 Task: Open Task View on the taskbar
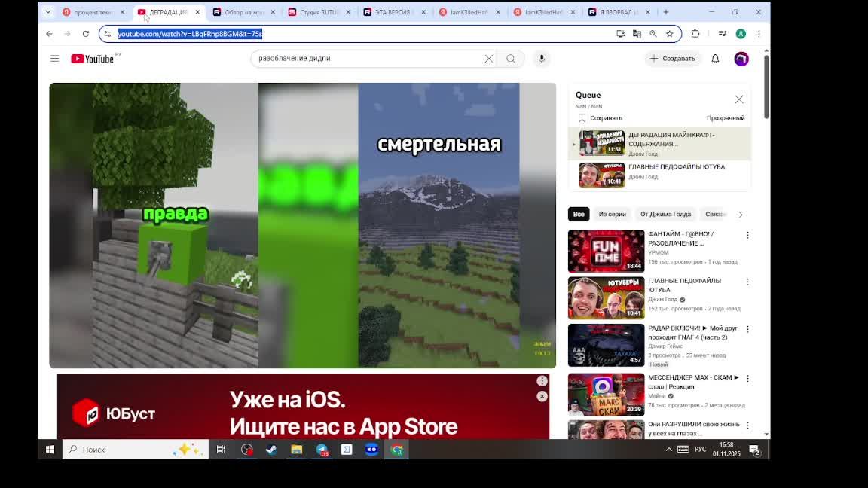coord(221,450)
